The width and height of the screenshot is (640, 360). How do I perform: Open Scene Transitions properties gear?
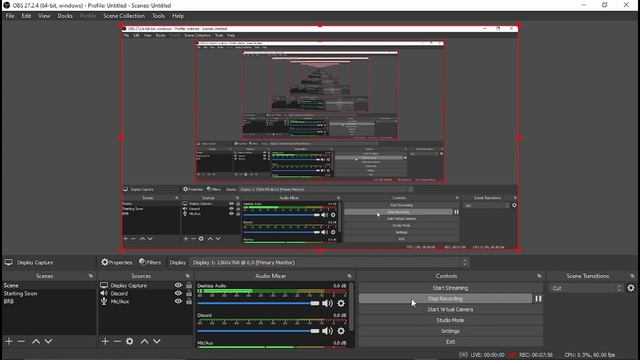631,288
